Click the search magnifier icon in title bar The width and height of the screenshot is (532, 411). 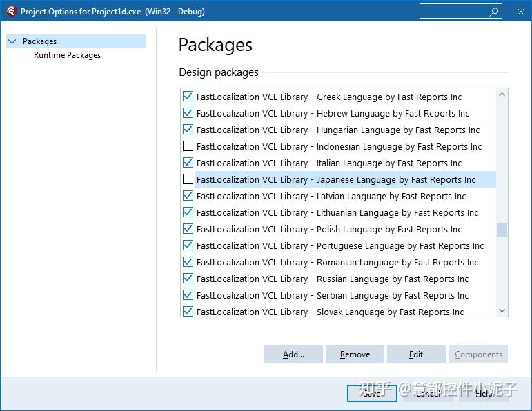click(x=494, y=12)
